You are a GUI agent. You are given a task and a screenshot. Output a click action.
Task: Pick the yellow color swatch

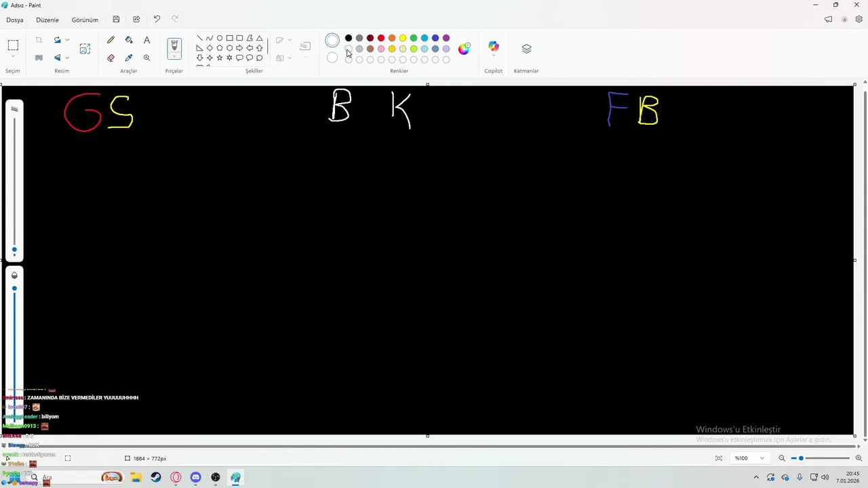click(403, 38)
